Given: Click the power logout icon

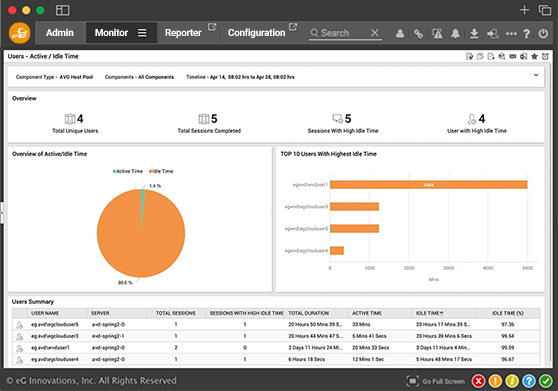Looking at the screenshot, I should (x=543, y=33).
